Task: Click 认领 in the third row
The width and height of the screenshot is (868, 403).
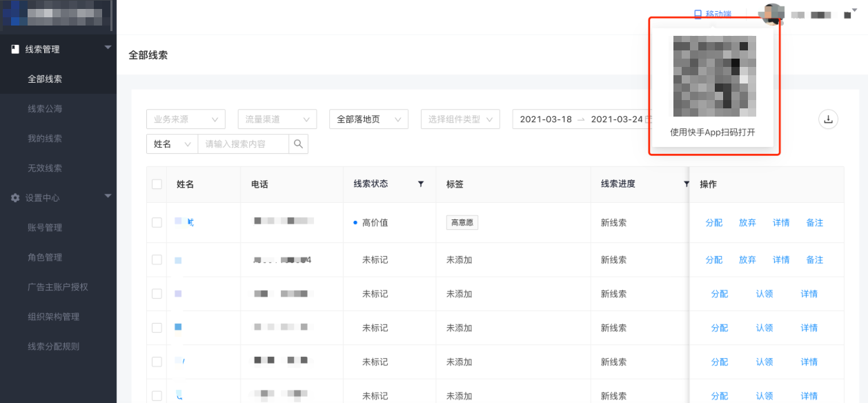Action: click(765, 294)
